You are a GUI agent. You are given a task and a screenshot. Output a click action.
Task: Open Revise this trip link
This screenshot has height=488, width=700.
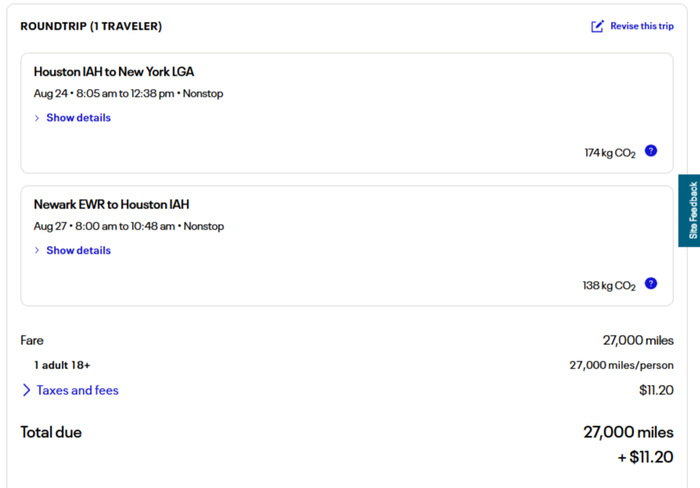coord(642,26)
